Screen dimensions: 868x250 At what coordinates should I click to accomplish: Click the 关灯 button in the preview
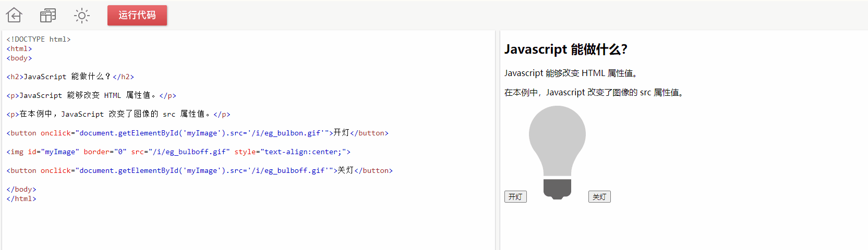599,197
